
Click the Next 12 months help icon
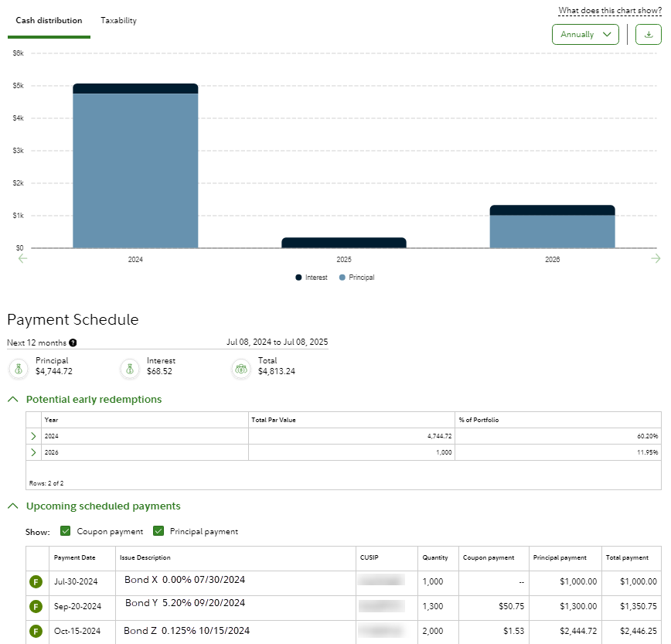click(x=73, y=342)
